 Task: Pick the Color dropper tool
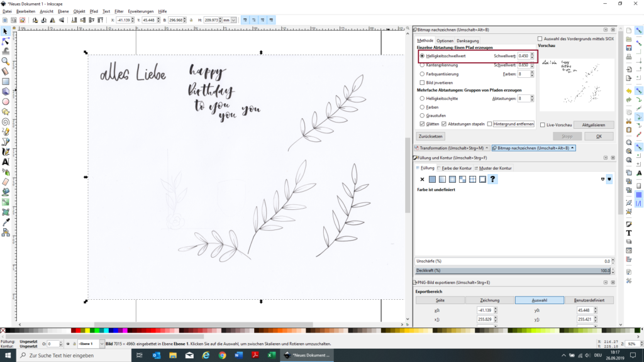pyautogui.click(x=6, y=222)
